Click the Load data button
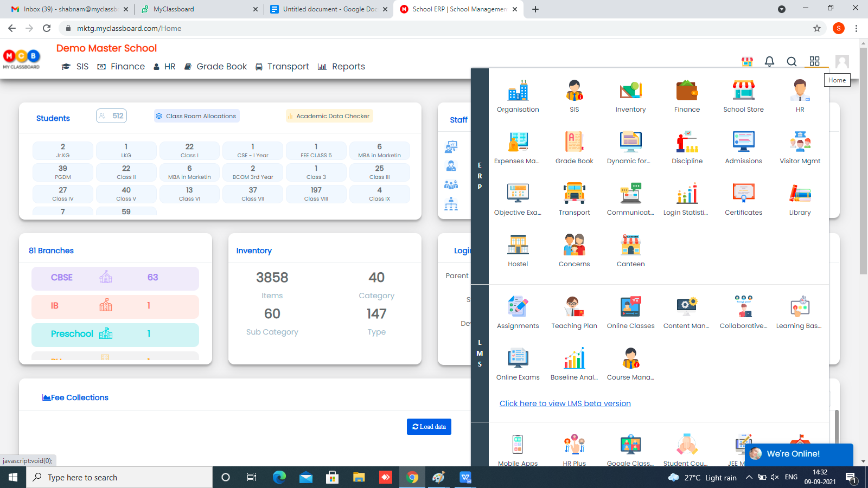The height and width of the screenshot is (488, 868). tap(429, 427)
